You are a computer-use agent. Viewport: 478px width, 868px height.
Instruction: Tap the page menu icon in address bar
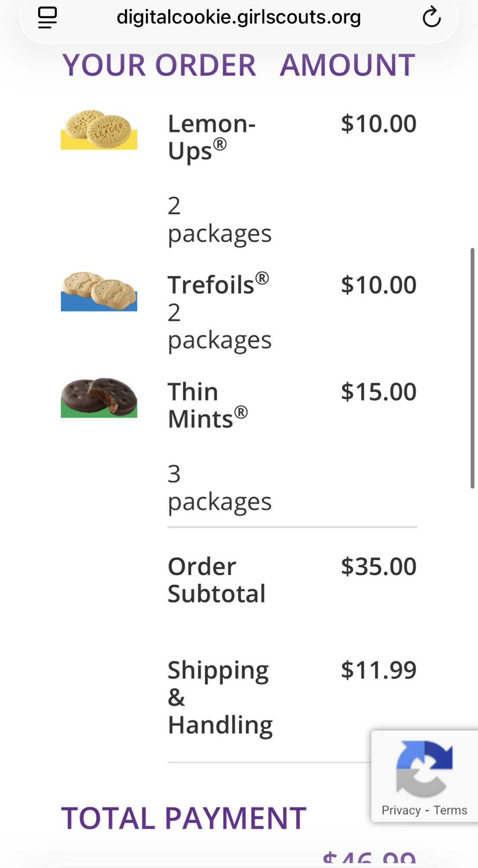point(47,17)
